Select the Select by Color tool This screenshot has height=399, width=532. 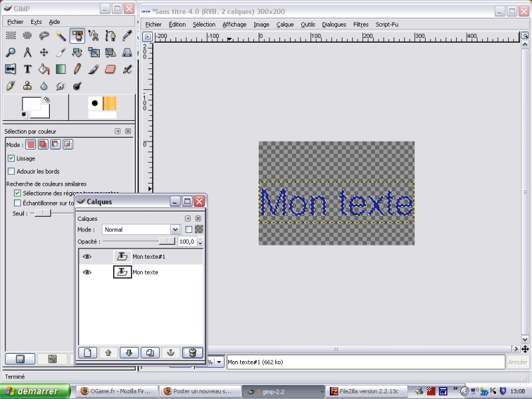(77, 36)
